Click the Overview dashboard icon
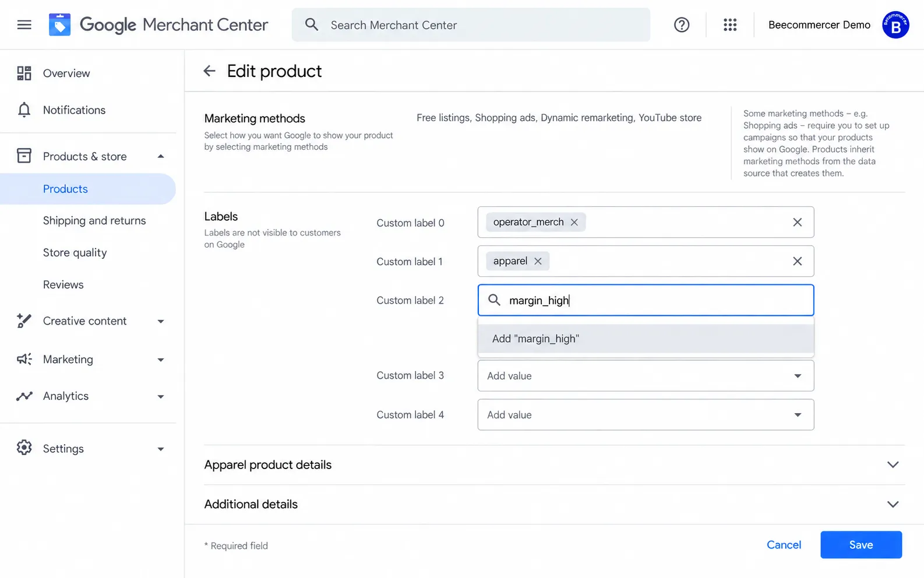The width and height of the screenshot is (924, 578). pyautogui.click(x=24, y=73)
